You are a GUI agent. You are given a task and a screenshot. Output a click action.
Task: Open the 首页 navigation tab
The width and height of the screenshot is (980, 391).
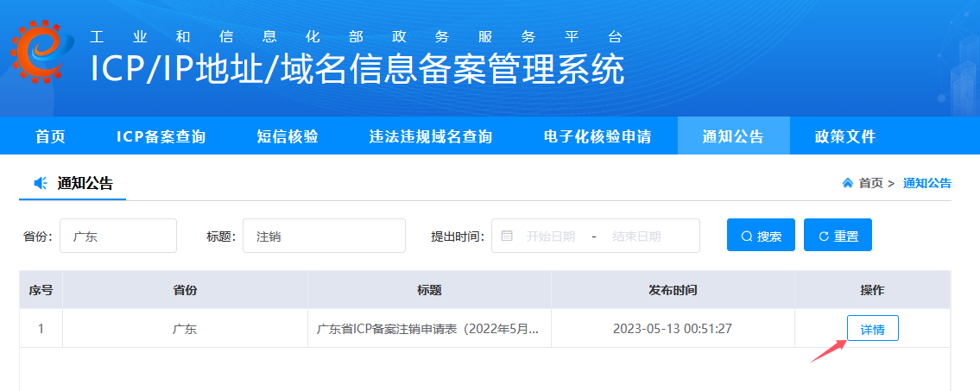pyautogui.click(x=50, y=136)
